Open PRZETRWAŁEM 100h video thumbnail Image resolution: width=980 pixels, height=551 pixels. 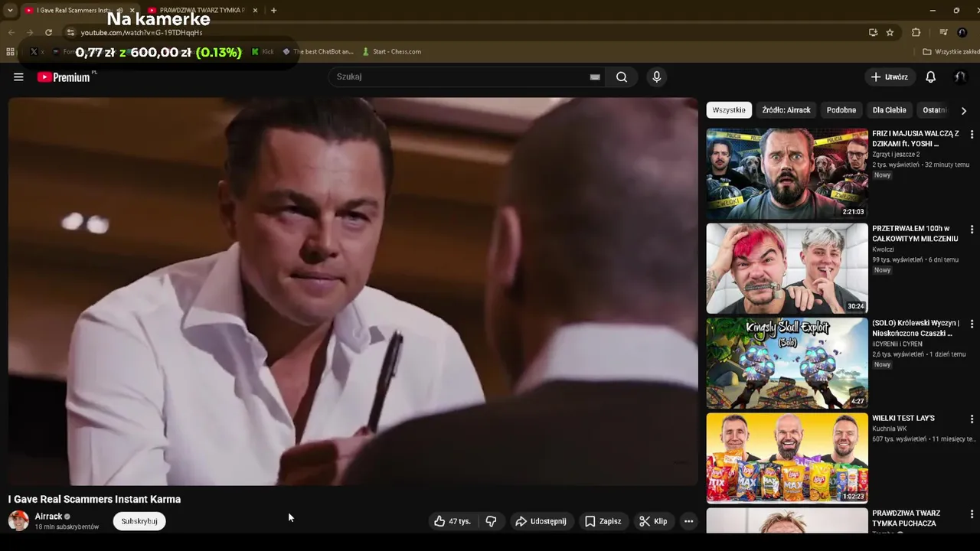[787, 269]
